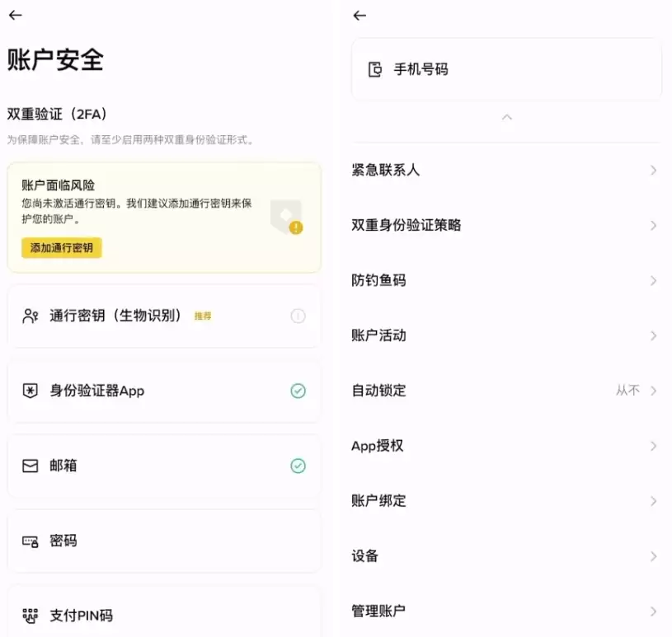Open the 双重身份验证策略 menu item
672x637 pixels.
click(506, 225)
